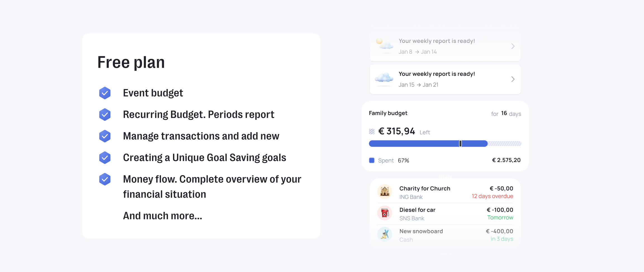Click the '12 days overdue' label
Viewport: 644px width, 272px height.
492,196
